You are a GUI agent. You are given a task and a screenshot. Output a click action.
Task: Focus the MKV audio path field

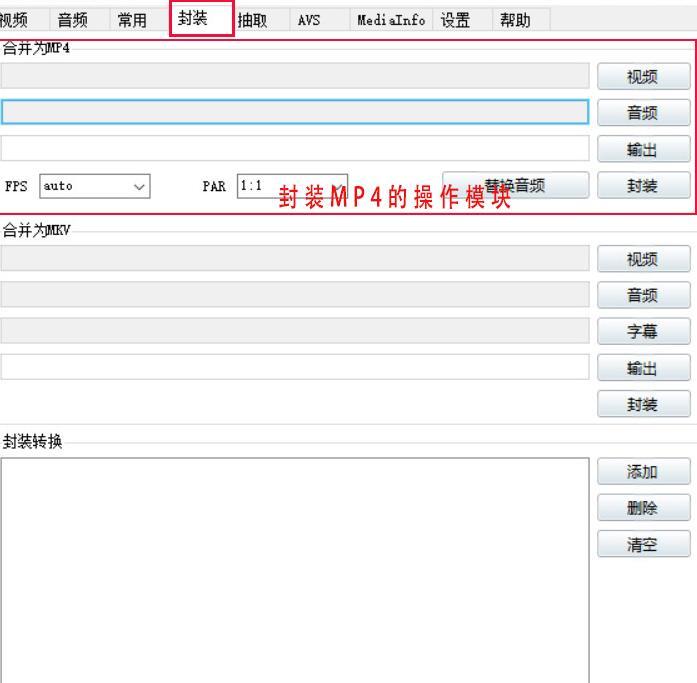coord(295,294)
